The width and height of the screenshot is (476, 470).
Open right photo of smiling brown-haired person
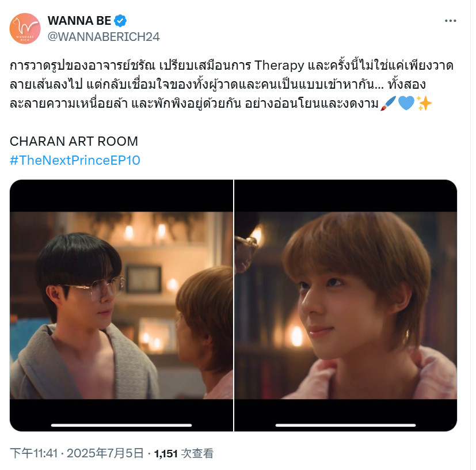pos(346,305)
